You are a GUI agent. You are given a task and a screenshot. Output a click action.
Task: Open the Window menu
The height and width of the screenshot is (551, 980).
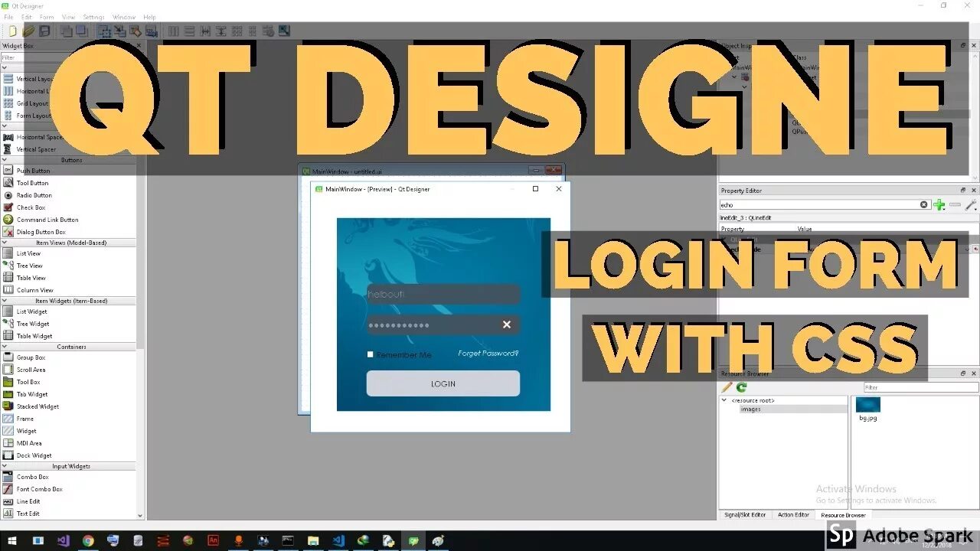(x=124, y=17)
